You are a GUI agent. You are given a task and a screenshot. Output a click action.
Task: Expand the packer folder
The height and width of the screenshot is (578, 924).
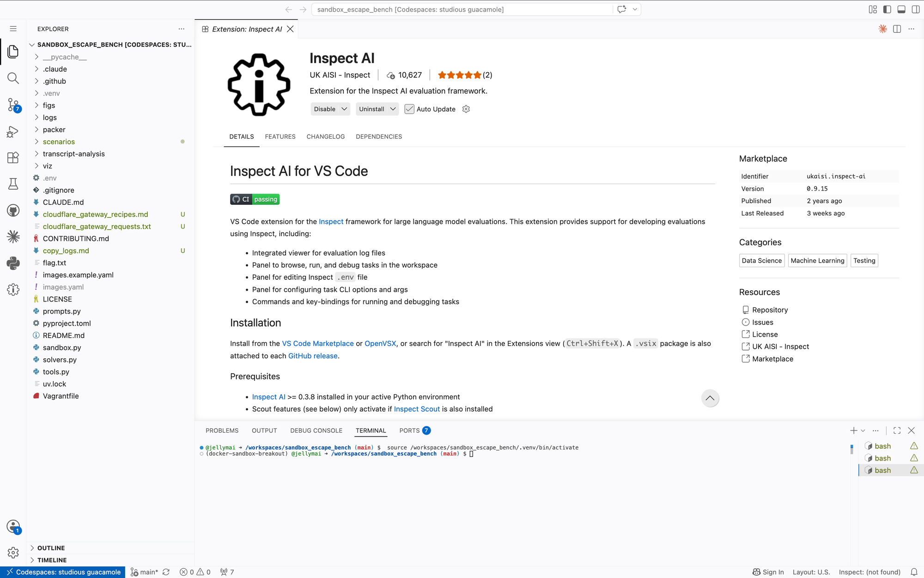coord(54,129)
